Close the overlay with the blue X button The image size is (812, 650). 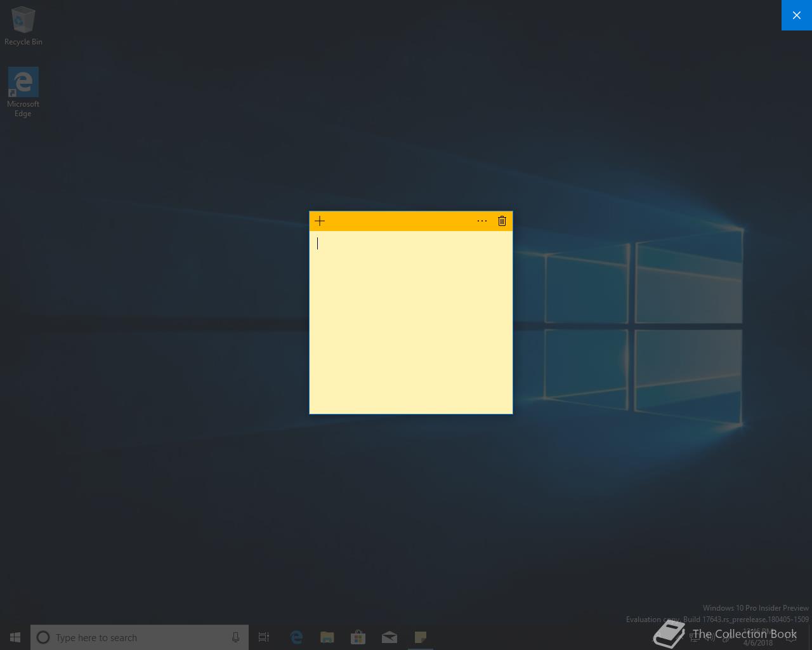797,15
